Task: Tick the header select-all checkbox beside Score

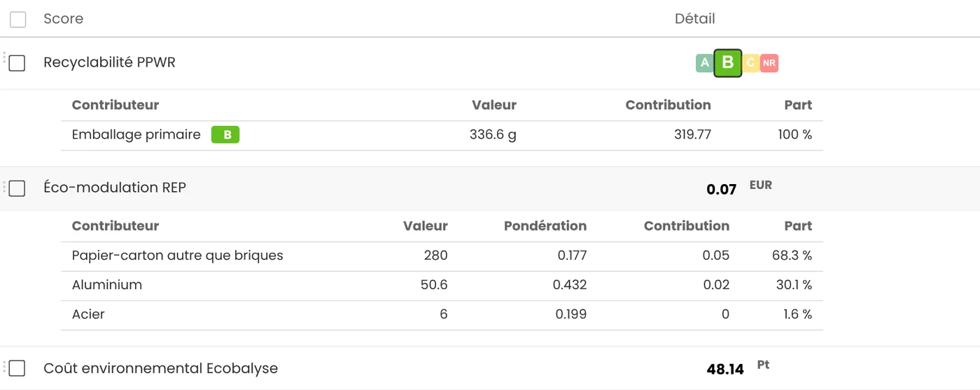Action: (x=17, y=20)
